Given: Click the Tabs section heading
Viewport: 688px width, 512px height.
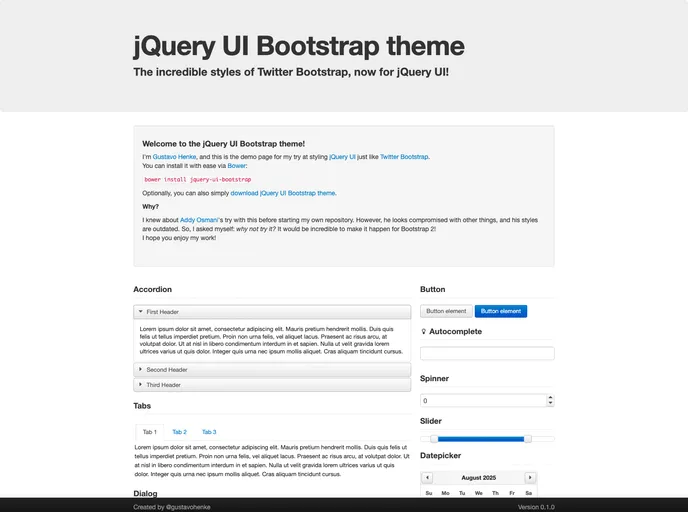Looking at the screenshot, I should pos(142,406).
